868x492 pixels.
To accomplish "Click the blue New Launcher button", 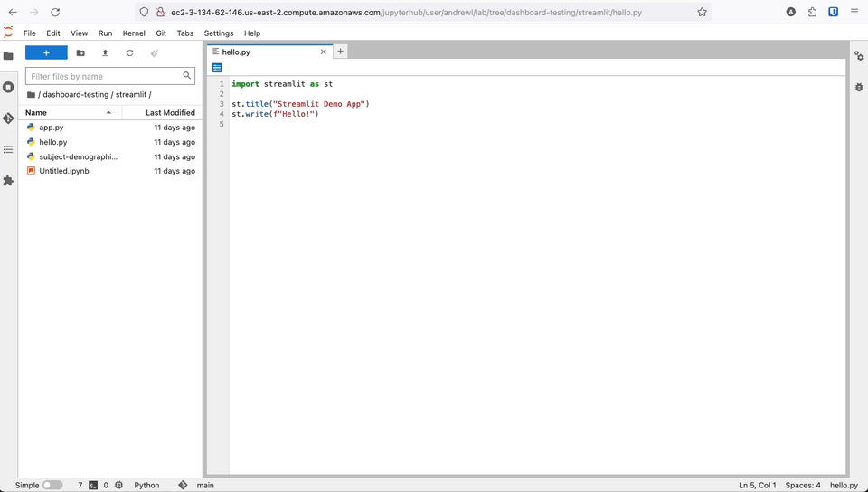I will pyautogui.click(x=46, y=53).
